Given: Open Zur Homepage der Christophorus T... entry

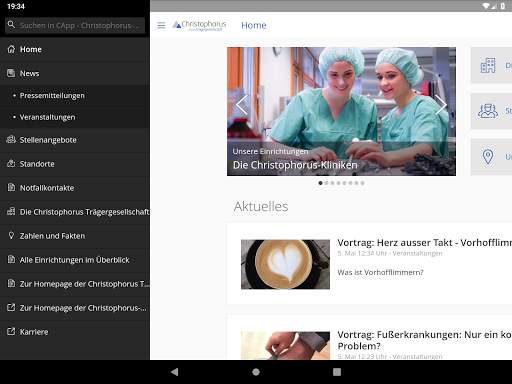Looking at the screenshot, I should tap(75, 284).
